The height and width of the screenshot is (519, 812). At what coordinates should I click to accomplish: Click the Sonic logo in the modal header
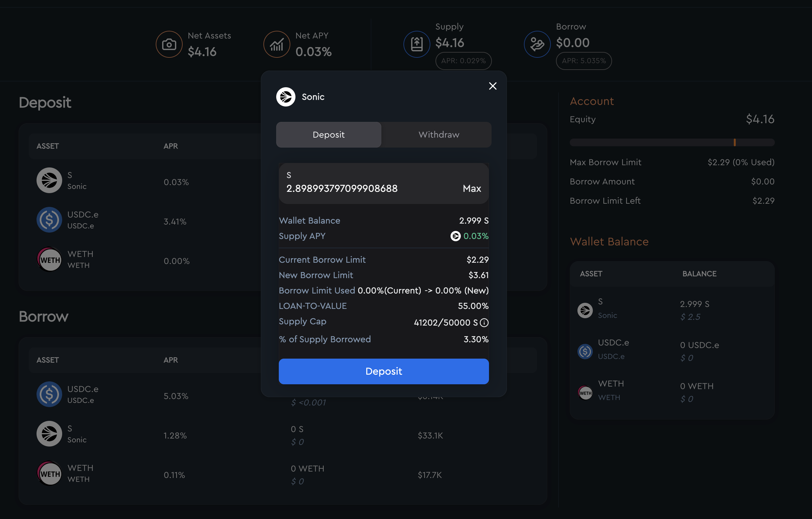pos(286,97)
